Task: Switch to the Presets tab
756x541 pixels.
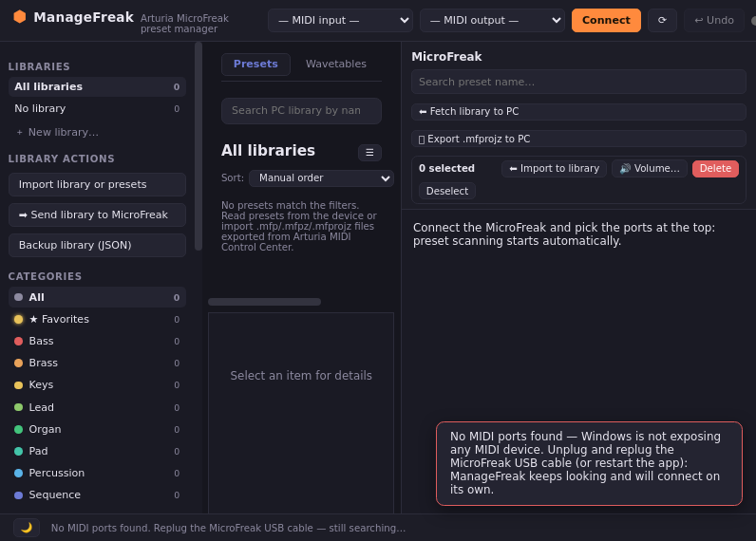Action: coord(255,65)
